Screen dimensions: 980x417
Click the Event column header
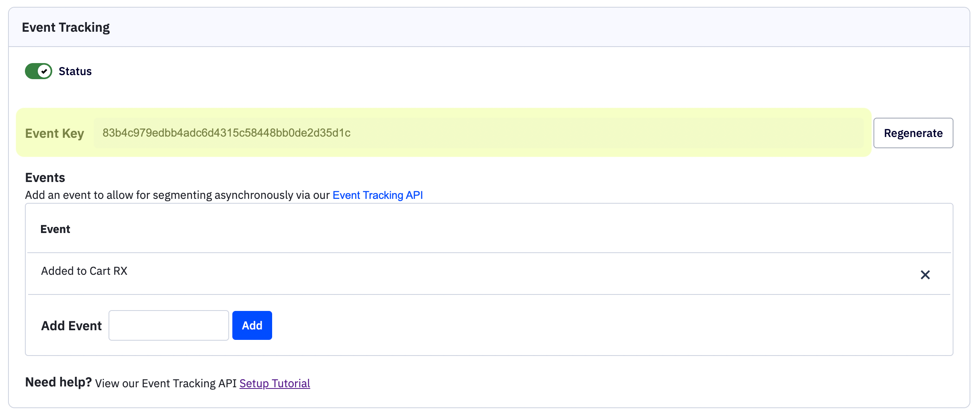(x=55, y=229)
